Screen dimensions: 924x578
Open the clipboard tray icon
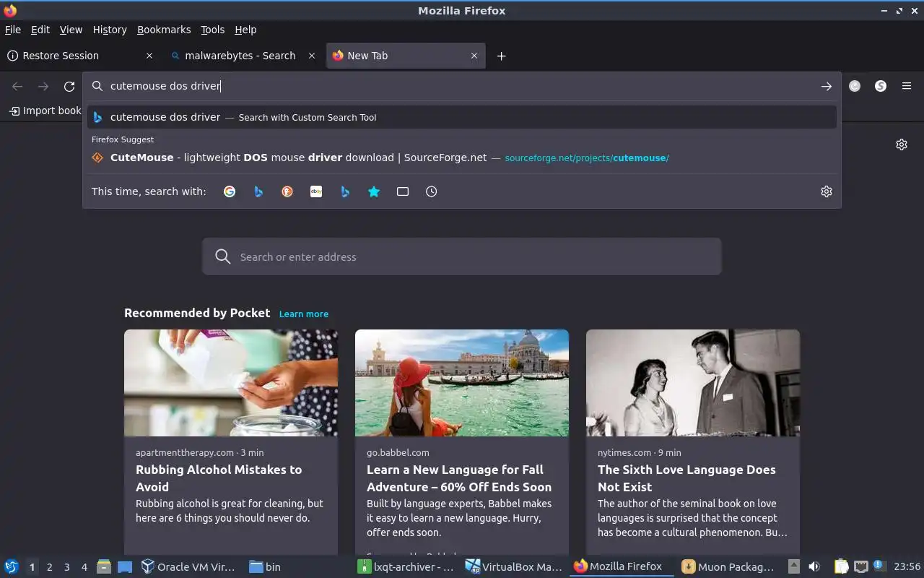coord(841,566)
